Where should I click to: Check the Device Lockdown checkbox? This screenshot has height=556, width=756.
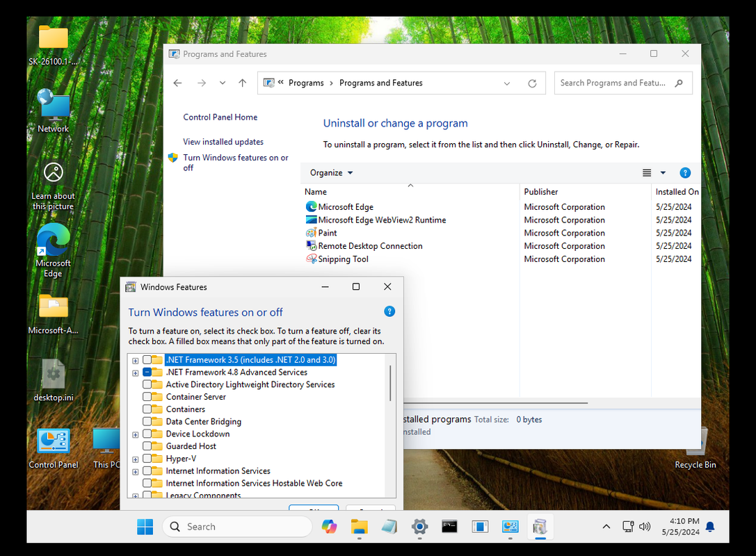(147, 434)
